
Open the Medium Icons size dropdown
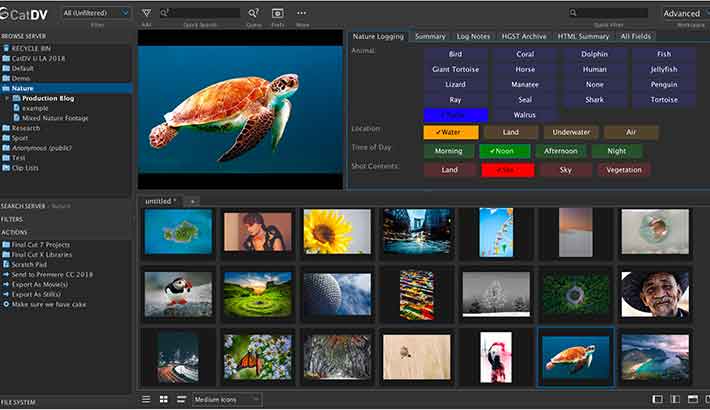[226, 399]
